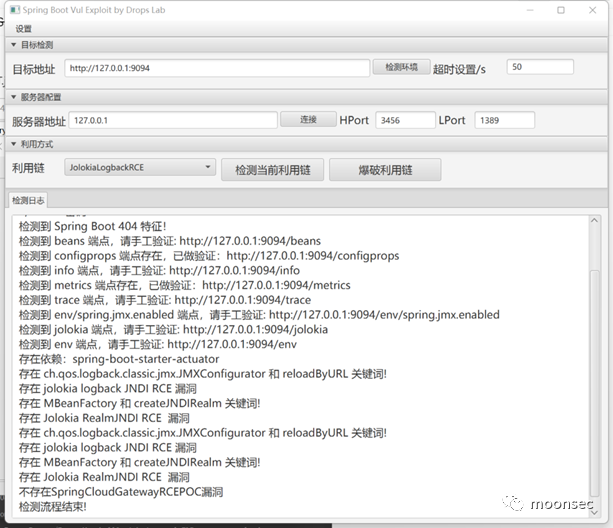Focus the HPort field showing 3456
The height and width of the screenshot is (528, 613).
(x=405, y=120)
